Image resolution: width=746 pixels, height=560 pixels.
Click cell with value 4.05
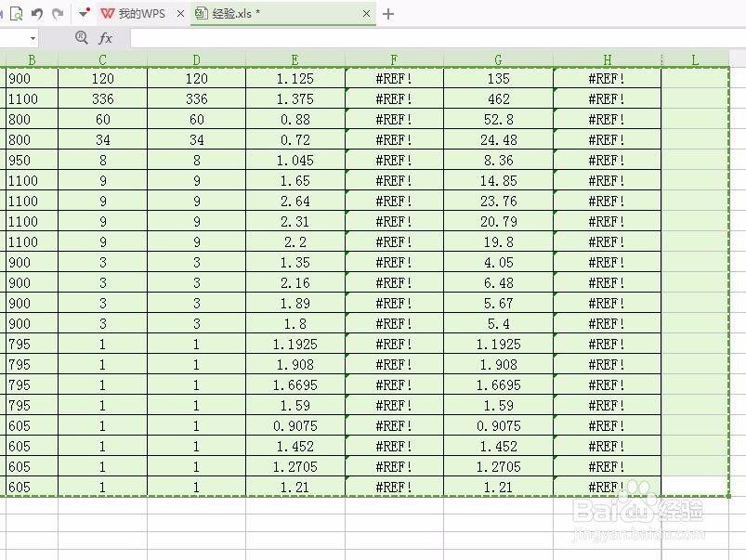tap(498, 263)
